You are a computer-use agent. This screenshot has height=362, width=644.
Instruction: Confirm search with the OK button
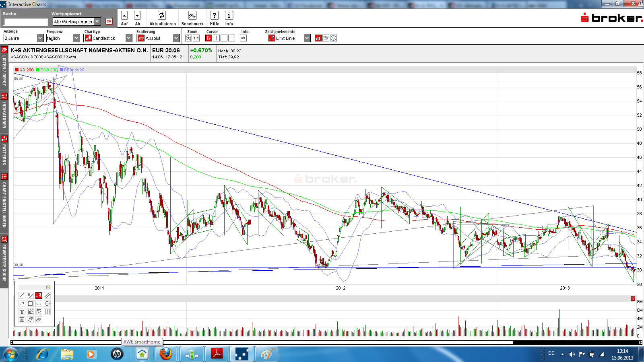109,21
